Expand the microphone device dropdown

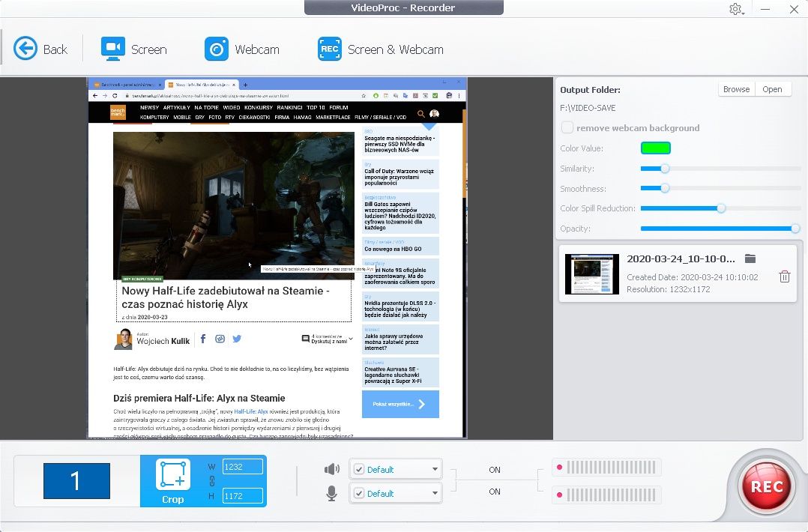click(x=435, y=493)
